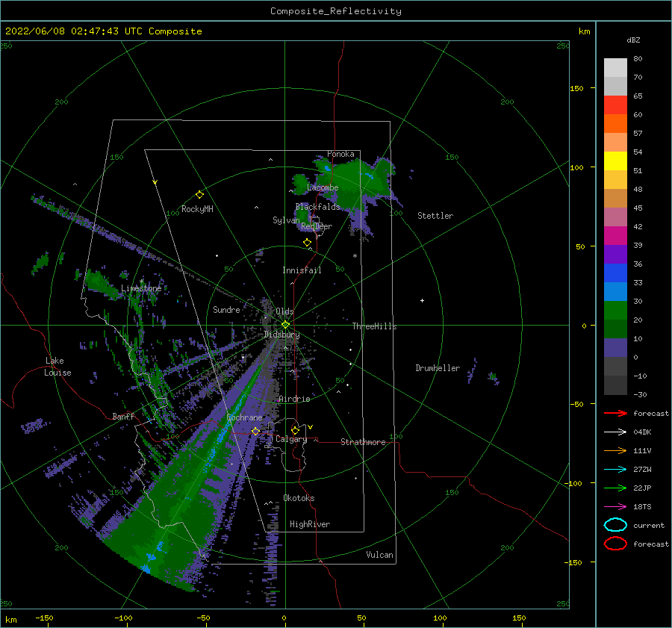Click the white asterisk marker east of Innisfail
Viewport: 672px width, 628px height.
(355, 256)
